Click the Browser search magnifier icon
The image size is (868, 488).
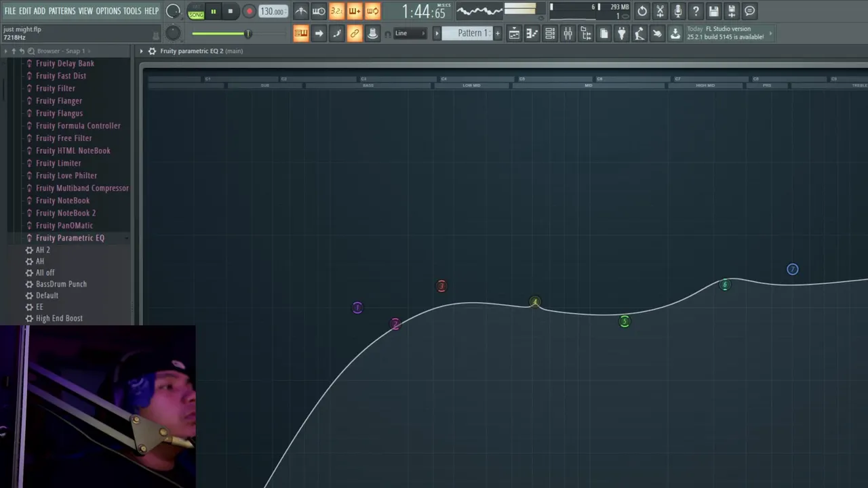pos(31,51)
